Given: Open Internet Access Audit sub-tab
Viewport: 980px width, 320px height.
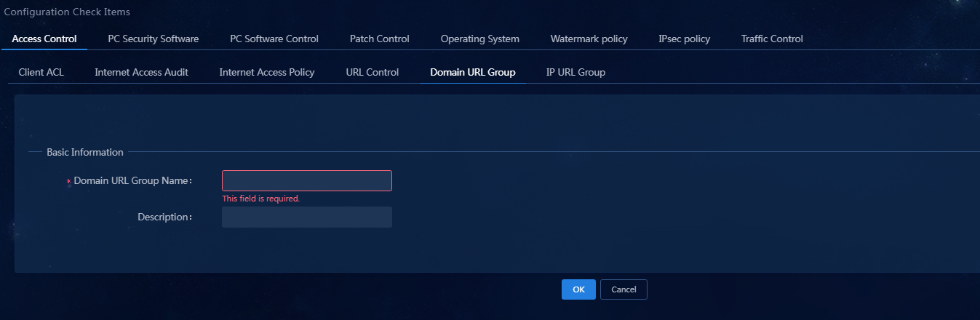Looking at the screenshot, I should [x=141, y=72].
